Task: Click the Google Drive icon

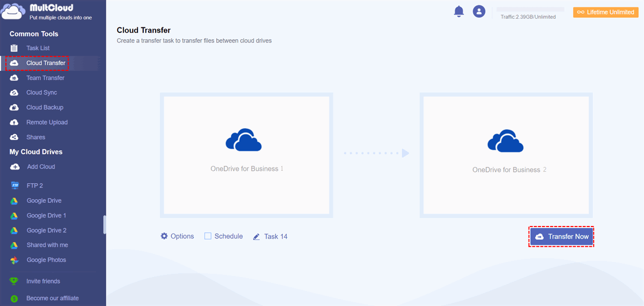Action: [x=15, y=201]
